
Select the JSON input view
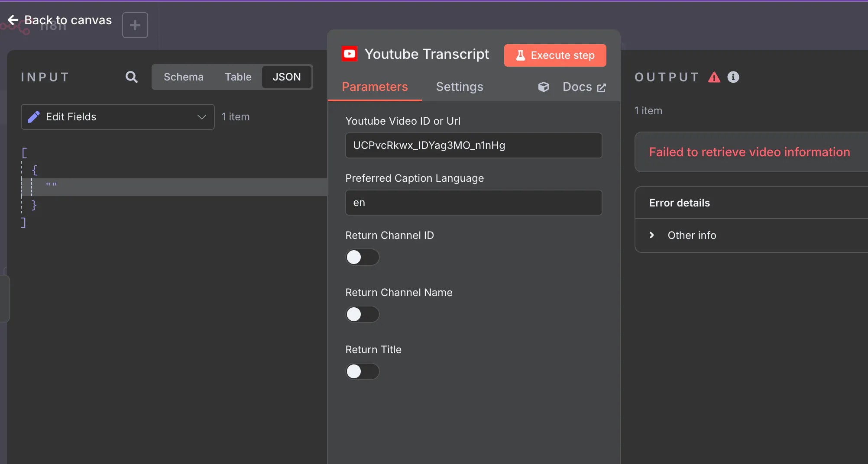click(287, 77)
